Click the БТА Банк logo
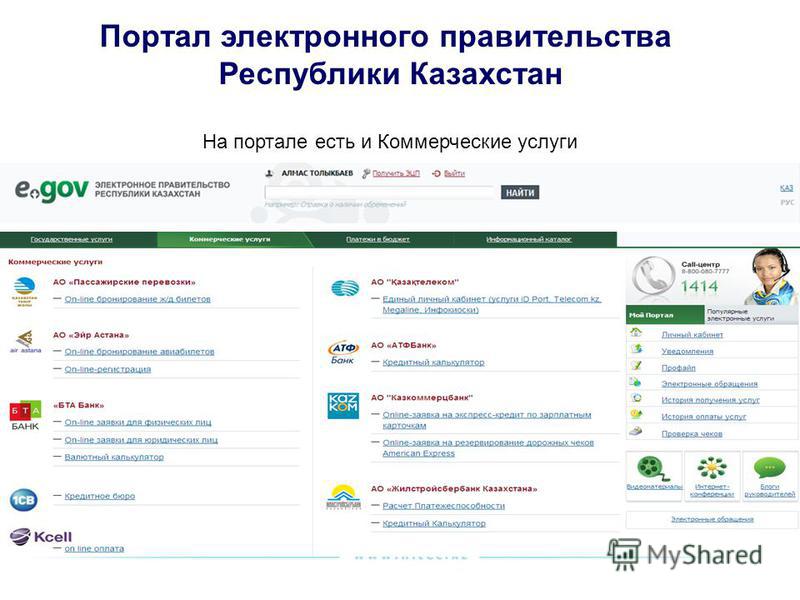 click(25, 415)
